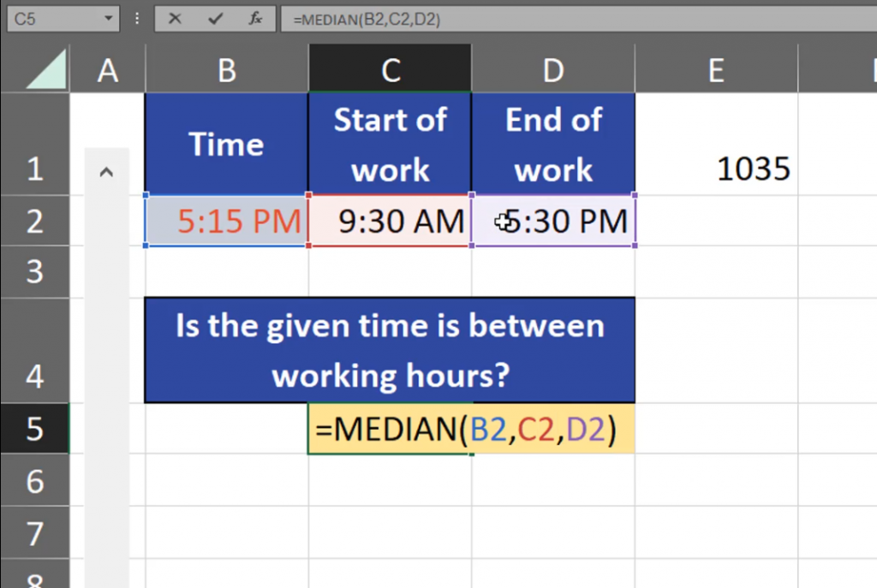Expand the Name Box dropdown arrow

108,18
